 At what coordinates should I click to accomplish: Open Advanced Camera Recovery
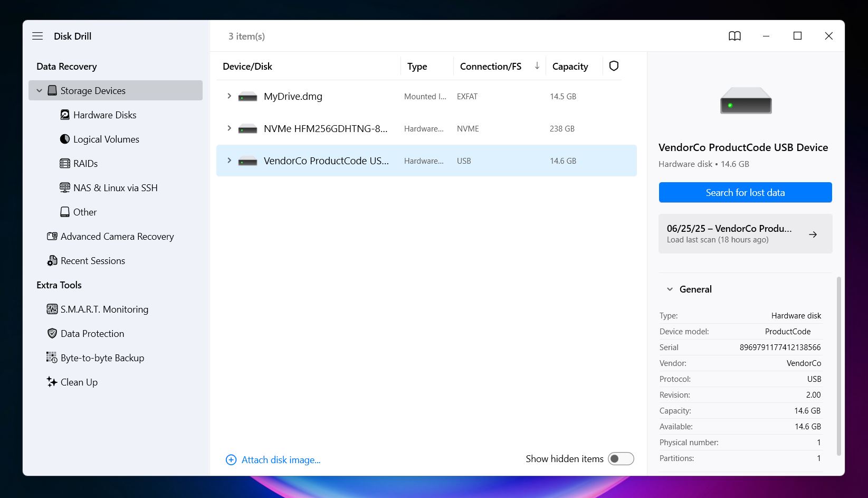click(x=117, y=237)
